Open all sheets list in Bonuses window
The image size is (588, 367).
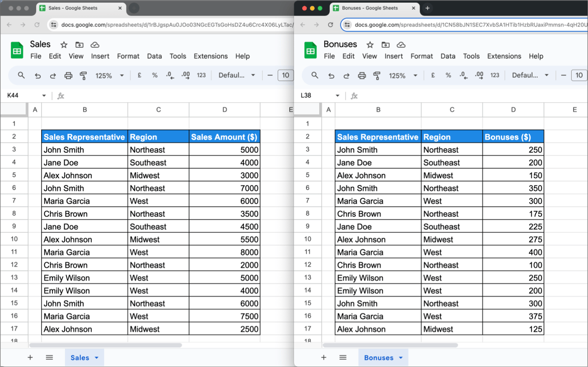point(343,357)
